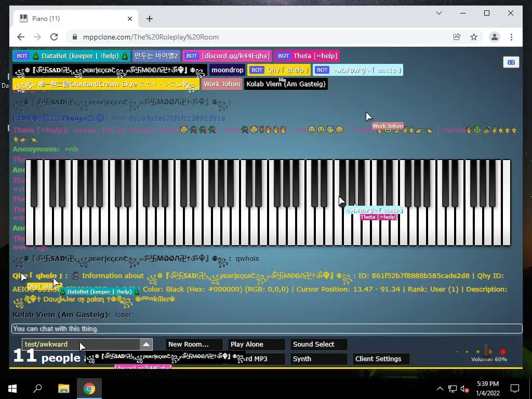Click the moondrop name tag
Screen dimensions: 532x399
point(228,70)
